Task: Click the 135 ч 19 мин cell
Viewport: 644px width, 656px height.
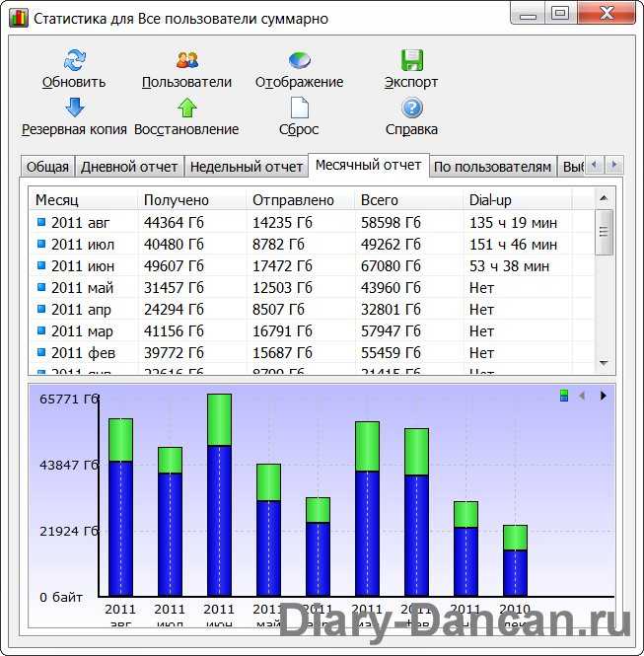Action: pyautogui.click(x=513, y=222)
